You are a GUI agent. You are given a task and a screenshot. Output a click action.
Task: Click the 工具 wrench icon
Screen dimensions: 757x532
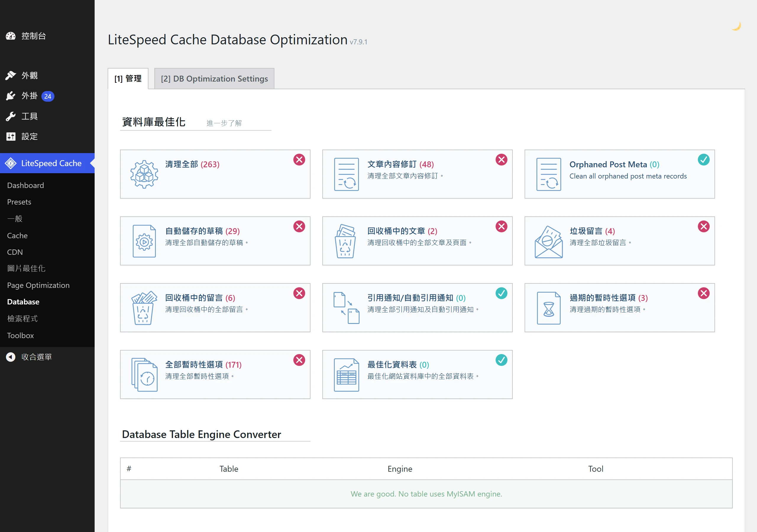[11, 116]
